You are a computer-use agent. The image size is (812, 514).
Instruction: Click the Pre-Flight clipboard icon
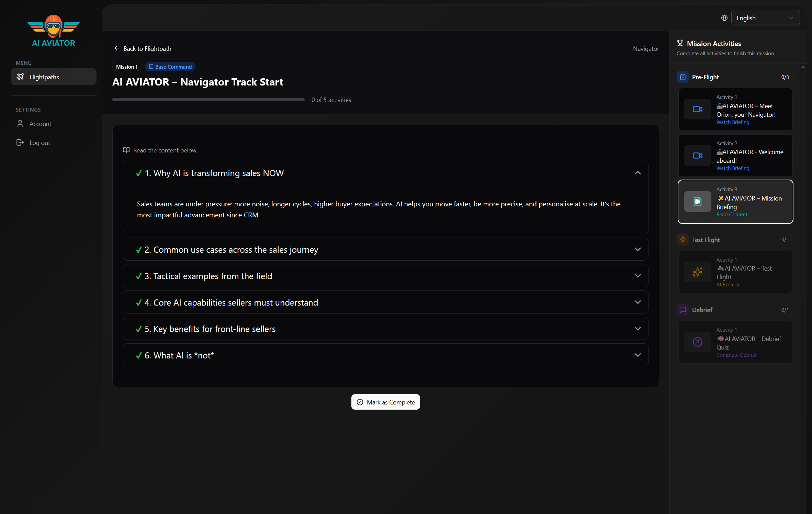683,77
